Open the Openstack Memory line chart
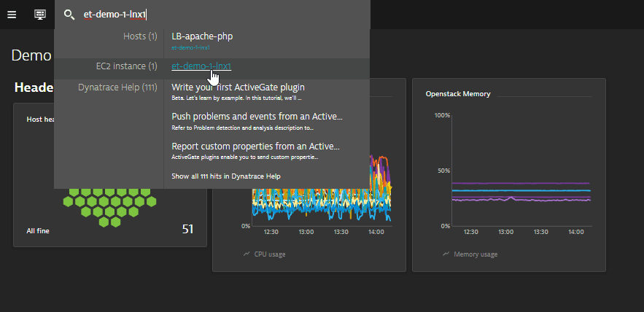This screenshot has width=644, height=312. click(x=521, y=171)
